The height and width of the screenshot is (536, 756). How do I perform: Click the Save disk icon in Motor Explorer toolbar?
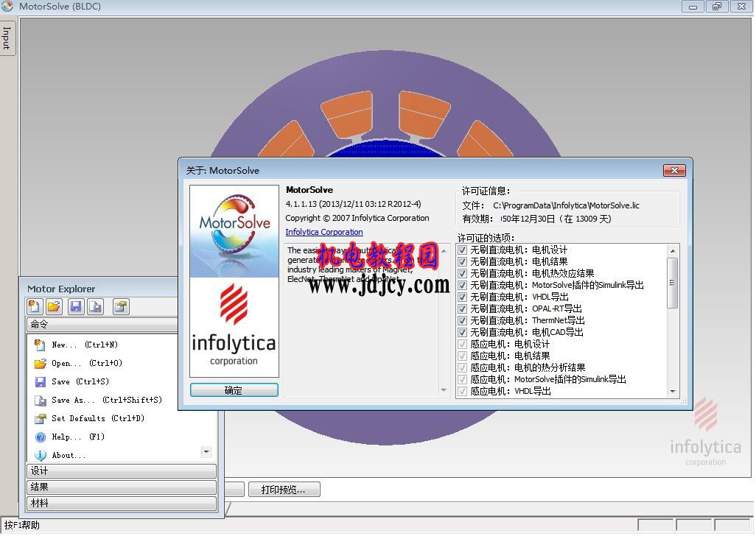tap(76, 306)
